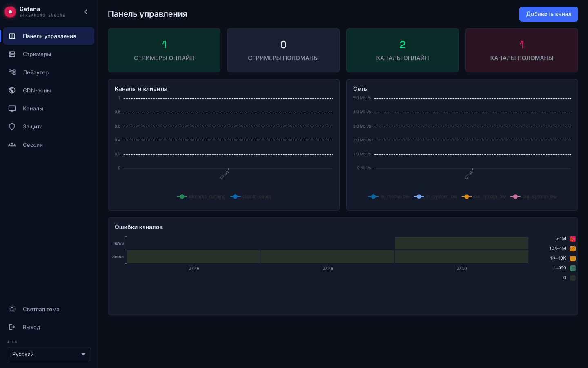Open Стримеры via its server icon
Viewport: 588px width, 368px height.
coord(12,54)
